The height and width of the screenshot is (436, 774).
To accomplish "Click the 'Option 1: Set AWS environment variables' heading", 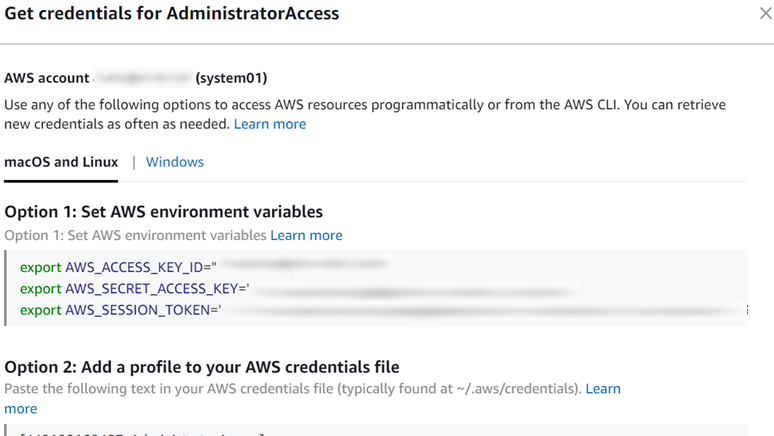I will click(163, 212).
